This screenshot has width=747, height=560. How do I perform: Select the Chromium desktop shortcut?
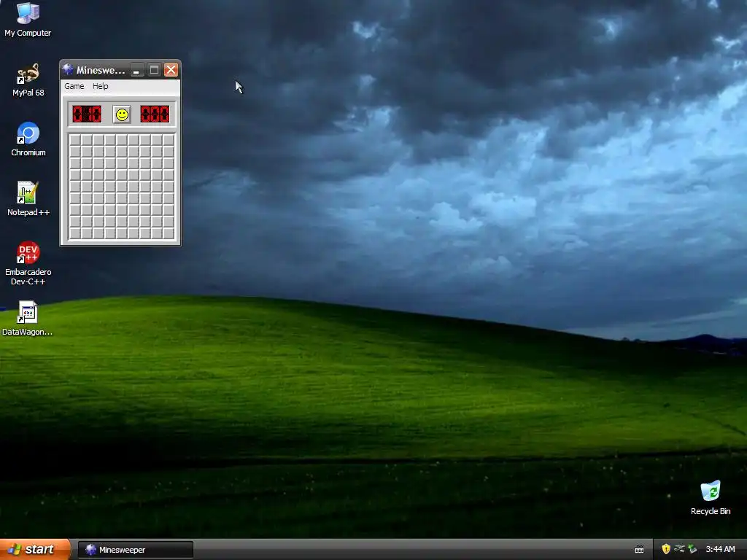(x=28, y=139)
